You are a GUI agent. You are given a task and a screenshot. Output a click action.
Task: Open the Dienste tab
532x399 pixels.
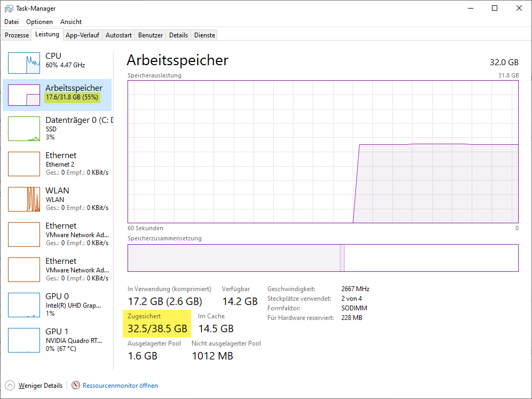[205, 35]
